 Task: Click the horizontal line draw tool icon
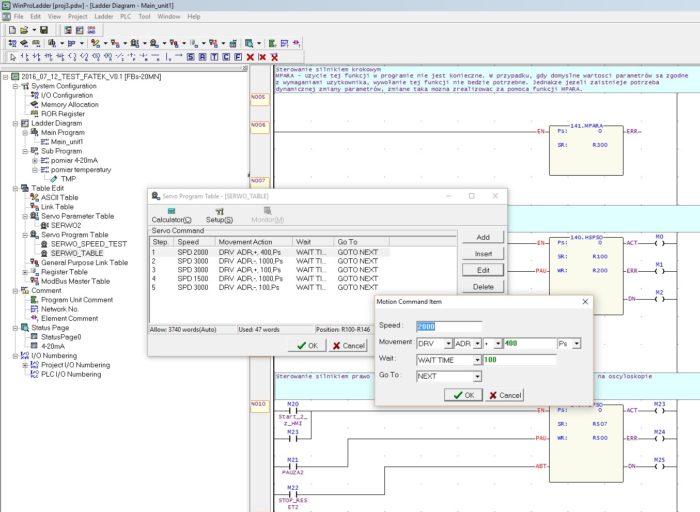[x=155, y=57]
